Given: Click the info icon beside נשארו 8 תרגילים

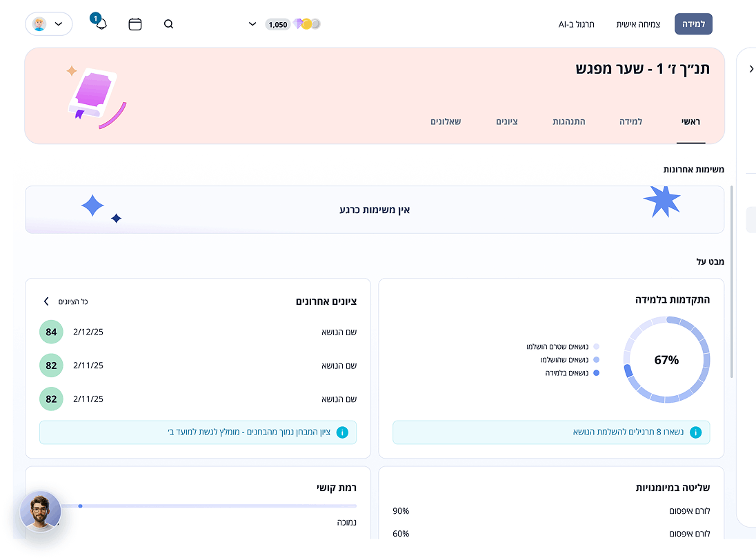Looking at the screenshot, I should point(696,432).
